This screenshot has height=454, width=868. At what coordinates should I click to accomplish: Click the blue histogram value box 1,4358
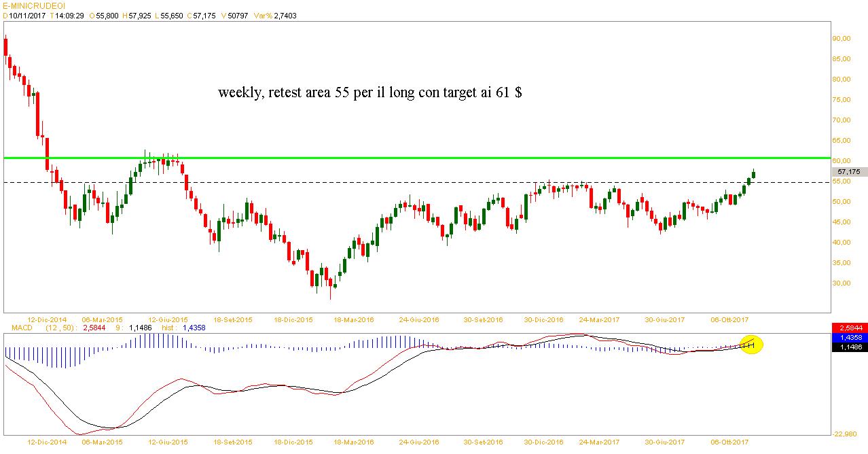click(849, 337)
